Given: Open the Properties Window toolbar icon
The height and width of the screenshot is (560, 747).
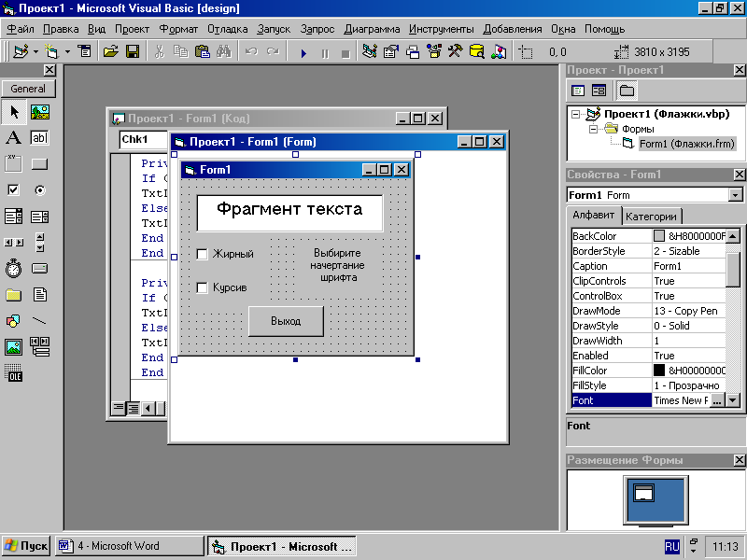Looking at the screenshot, I should coord(390,51).
